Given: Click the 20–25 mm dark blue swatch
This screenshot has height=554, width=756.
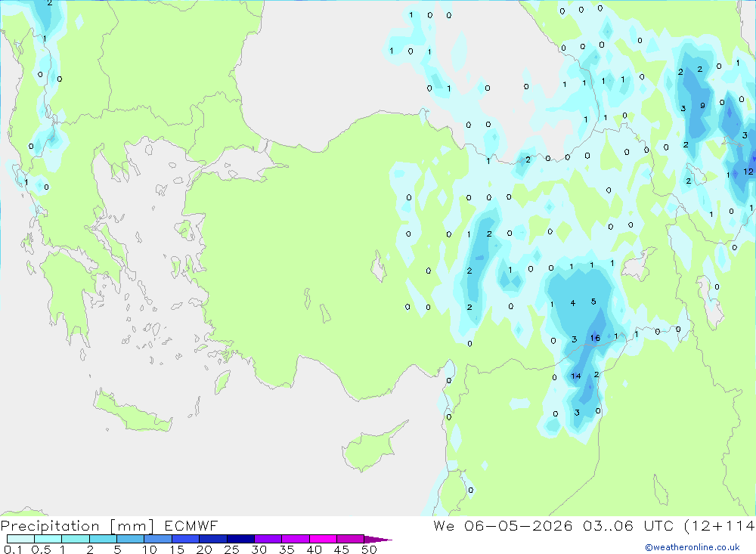Looking at the screenshot, I should [213, 539].
